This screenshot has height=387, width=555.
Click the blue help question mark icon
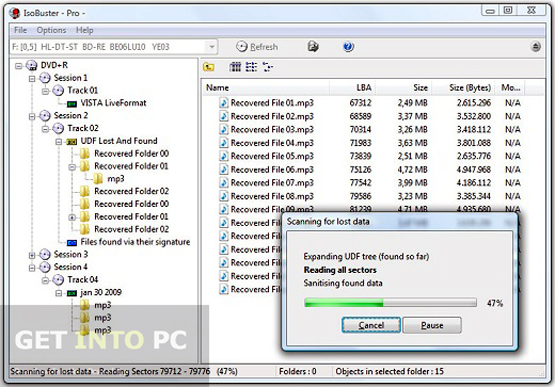point(348,46)
